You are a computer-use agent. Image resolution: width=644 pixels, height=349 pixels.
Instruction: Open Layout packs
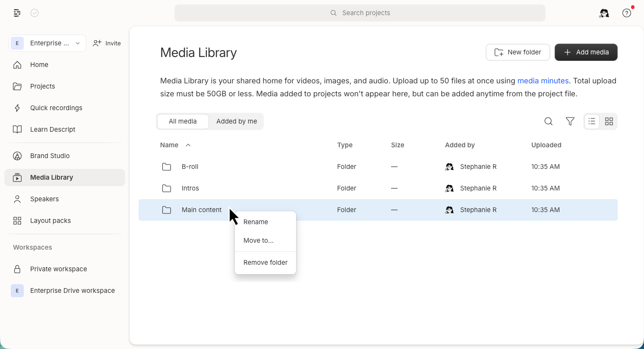[x=50, y=220]
